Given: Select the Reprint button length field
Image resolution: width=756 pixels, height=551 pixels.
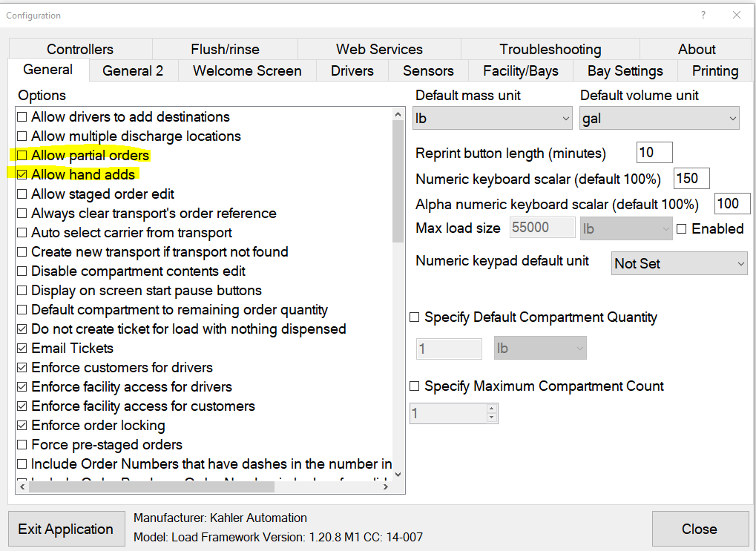Looking at the screenshot, I should (x=653, y=152).
